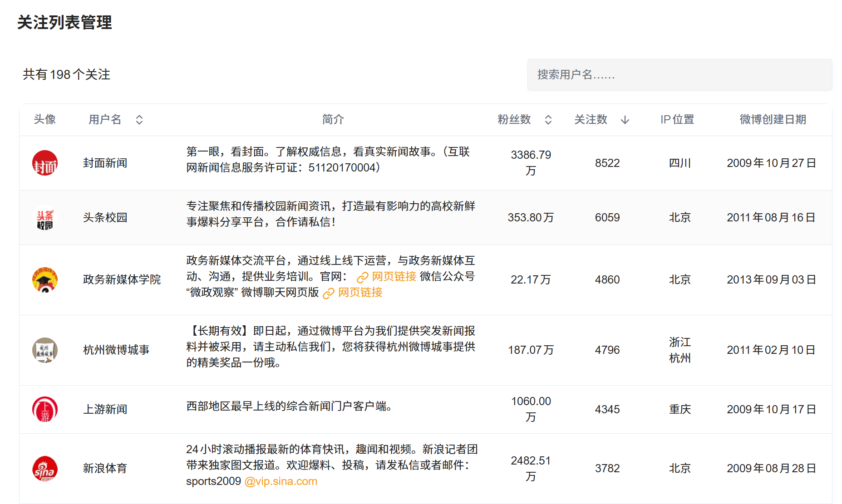This screenshot has height=504, width=842.
Task: Click creation date 2011年02月10日
Action: 772,350
